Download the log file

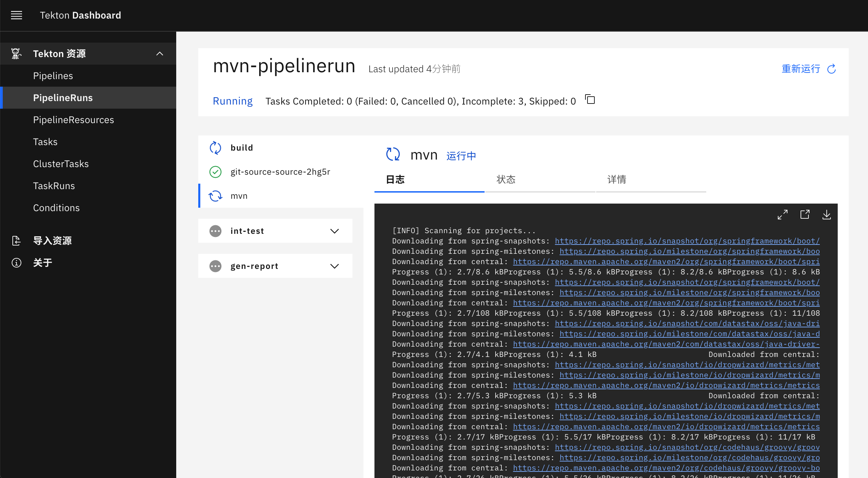[x=826, y=215]
